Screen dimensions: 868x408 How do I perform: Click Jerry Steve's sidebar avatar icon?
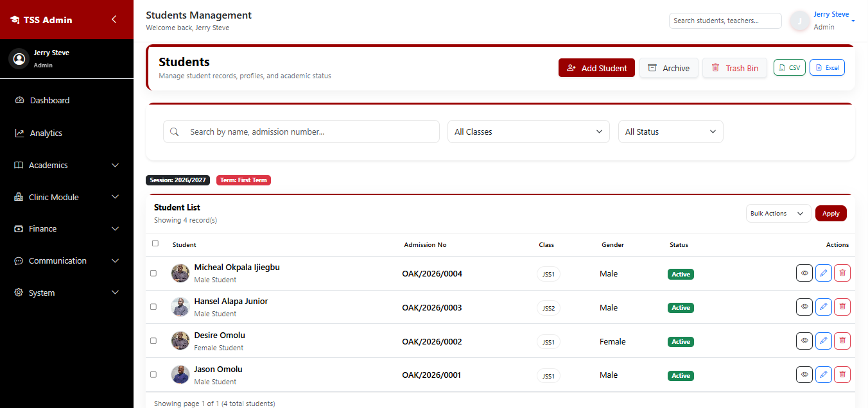pyautogui.click(x=19, y=58)
